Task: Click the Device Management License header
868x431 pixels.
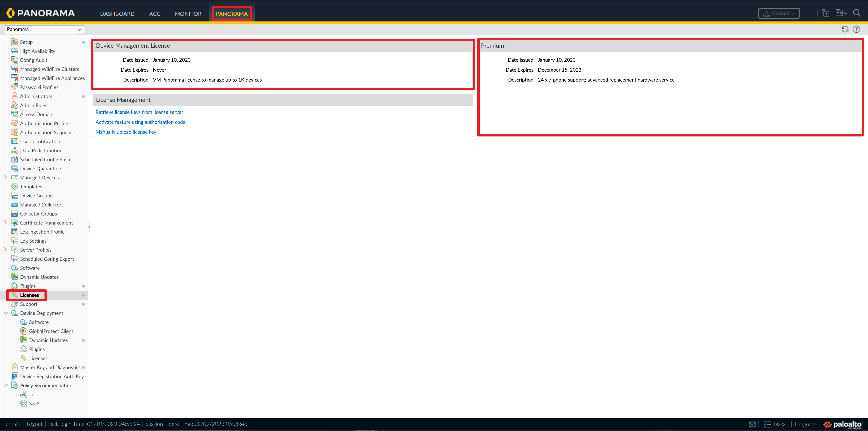Action: tap(133, 45)
